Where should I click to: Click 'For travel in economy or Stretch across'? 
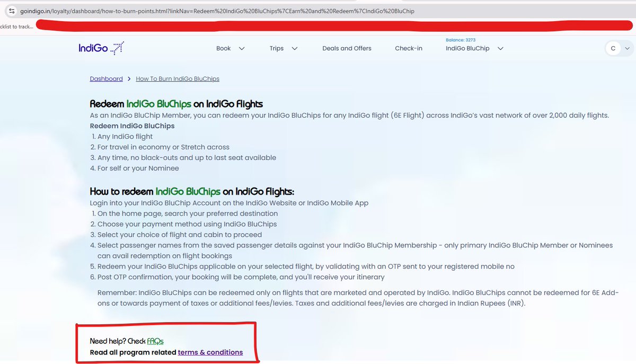pos(163,147)
